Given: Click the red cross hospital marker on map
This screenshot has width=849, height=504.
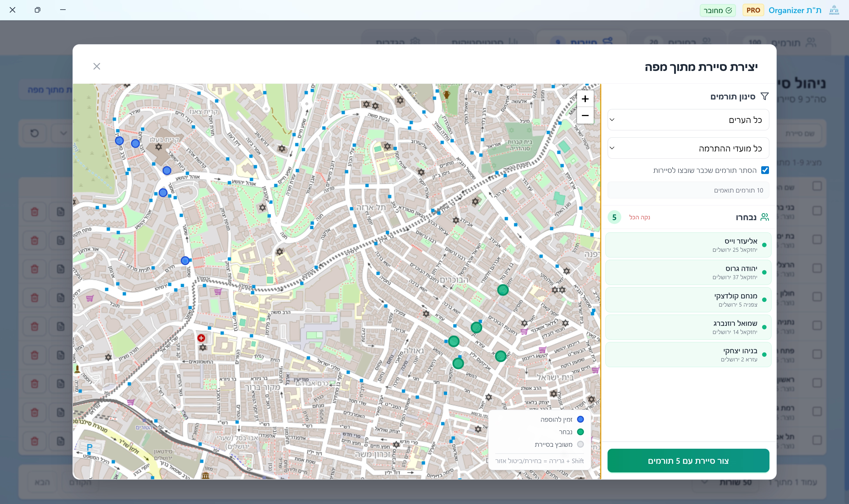Looking at the screenshot, I should (x=201, y=338).
